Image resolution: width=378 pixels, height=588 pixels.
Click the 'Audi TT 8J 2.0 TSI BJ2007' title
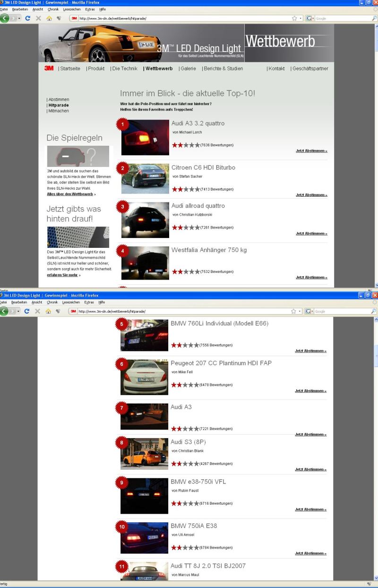[x=208, y=566]
